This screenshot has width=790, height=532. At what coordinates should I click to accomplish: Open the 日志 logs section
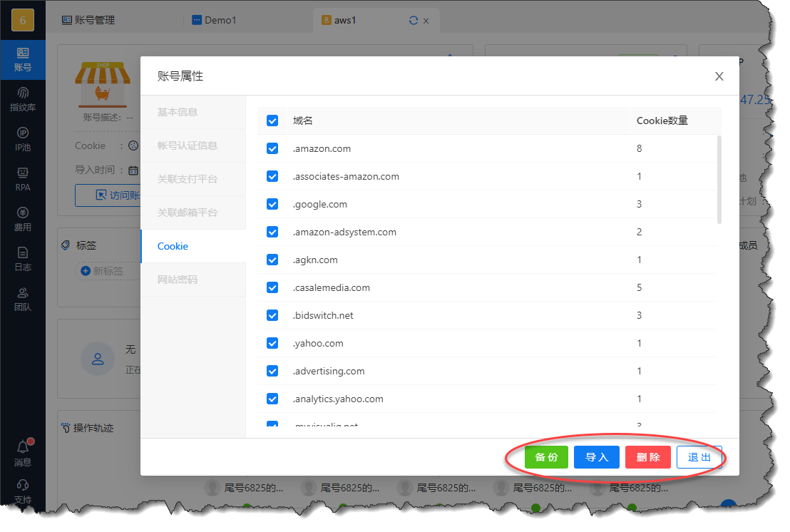(23, 259)
